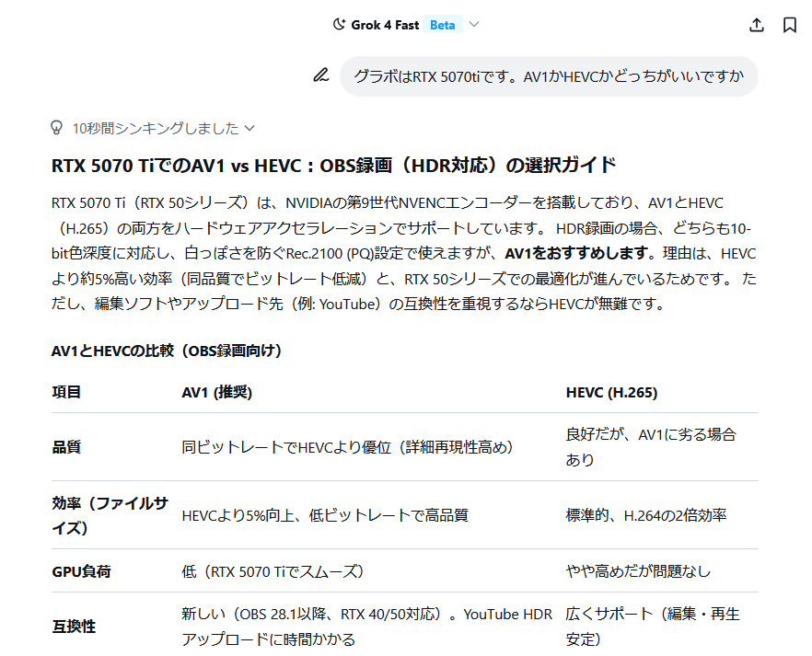Click the Beta badge
The width and height of the screenshot is (812, 656).
click(442, 25)
